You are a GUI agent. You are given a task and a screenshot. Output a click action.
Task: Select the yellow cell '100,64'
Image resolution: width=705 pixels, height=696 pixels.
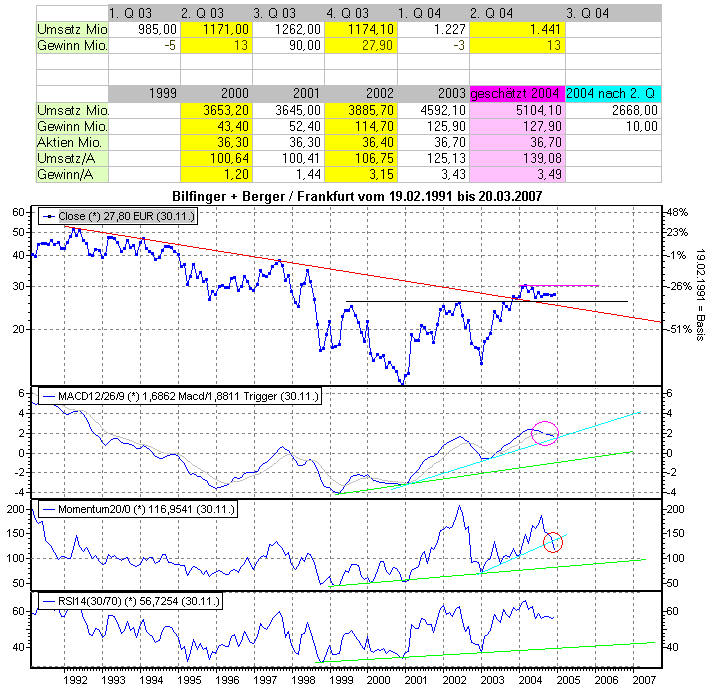[x=216, y=158]
